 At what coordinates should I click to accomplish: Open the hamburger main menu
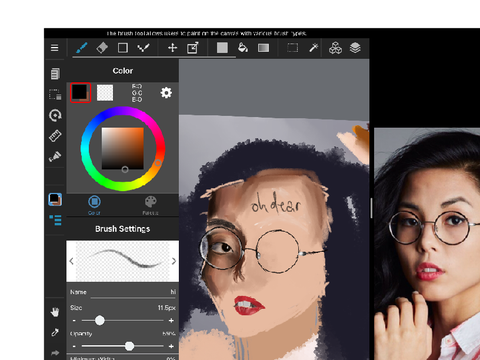click(x=54, y=48)
